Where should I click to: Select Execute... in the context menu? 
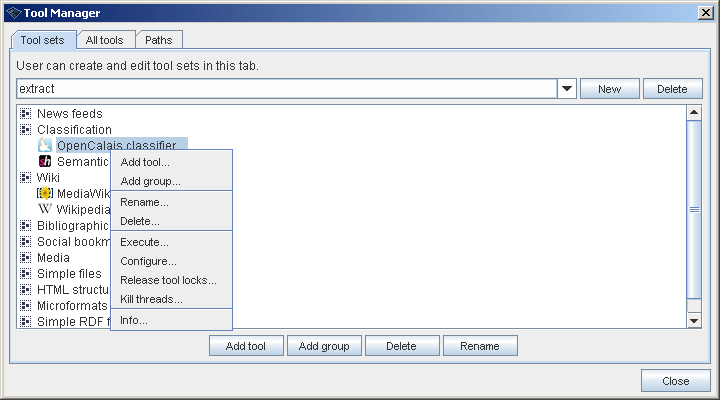144,242
